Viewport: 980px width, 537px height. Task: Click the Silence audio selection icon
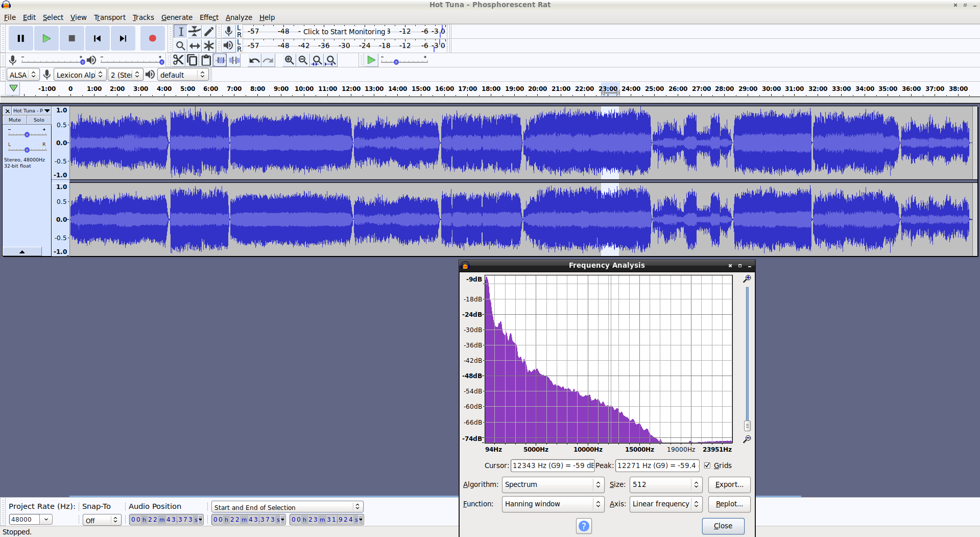pyautogui.click(x=234, y=60)
